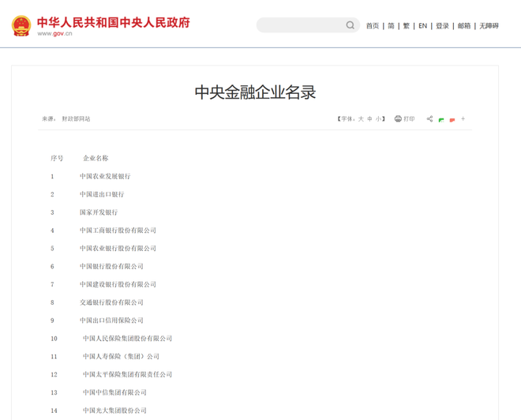This screenshot has width=521, height=420.
Task: Set font size to 小
Action: pyautogui.click(x=378, y=119)
